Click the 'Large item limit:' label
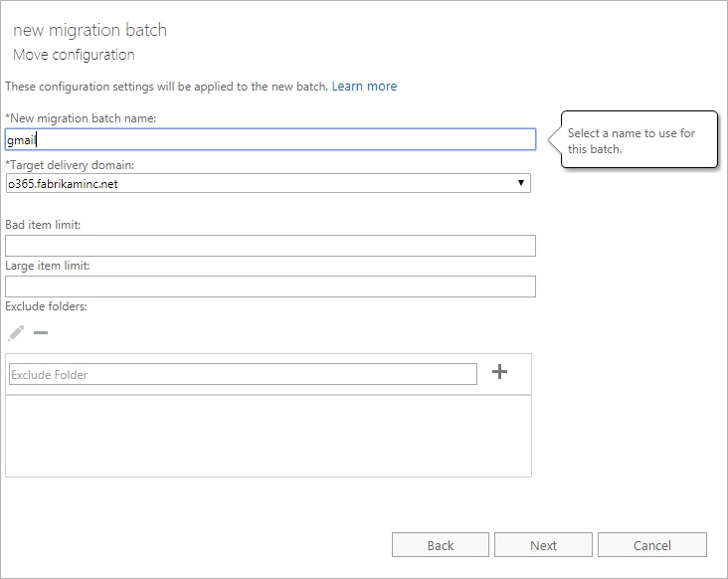Screen dimensions: 728x579 pos(48,266)
